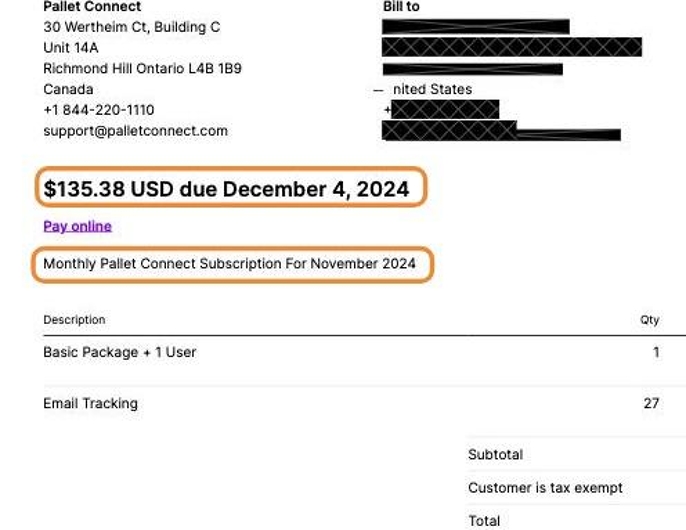Click the Description column header
Screen dimensions: 686x530
pos(74,319)
